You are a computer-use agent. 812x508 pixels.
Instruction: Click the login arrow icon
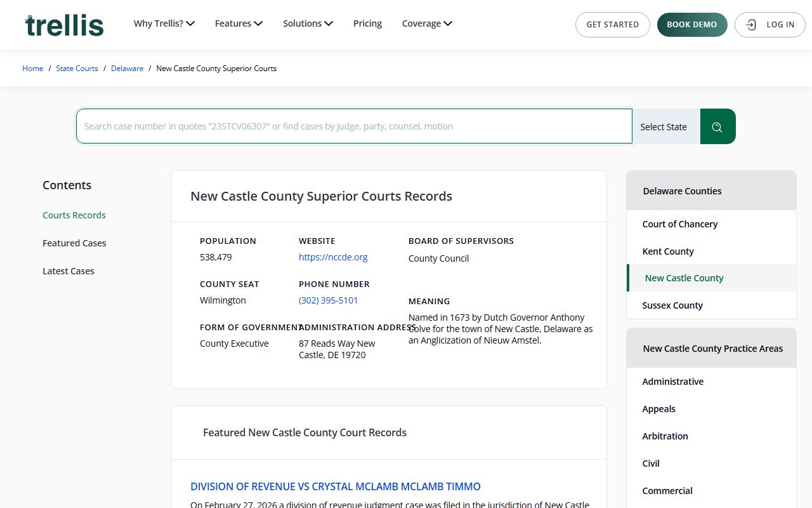751,25
